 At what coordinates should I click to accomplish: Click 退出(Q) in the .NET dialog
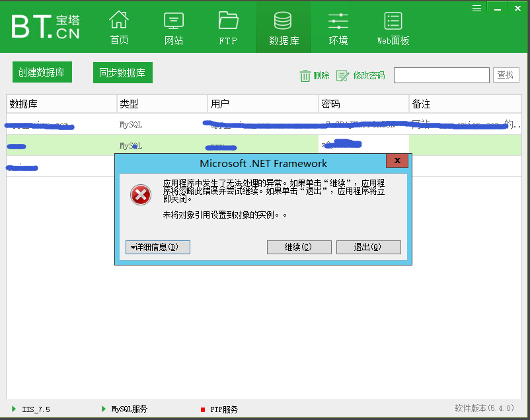point(369,247)
